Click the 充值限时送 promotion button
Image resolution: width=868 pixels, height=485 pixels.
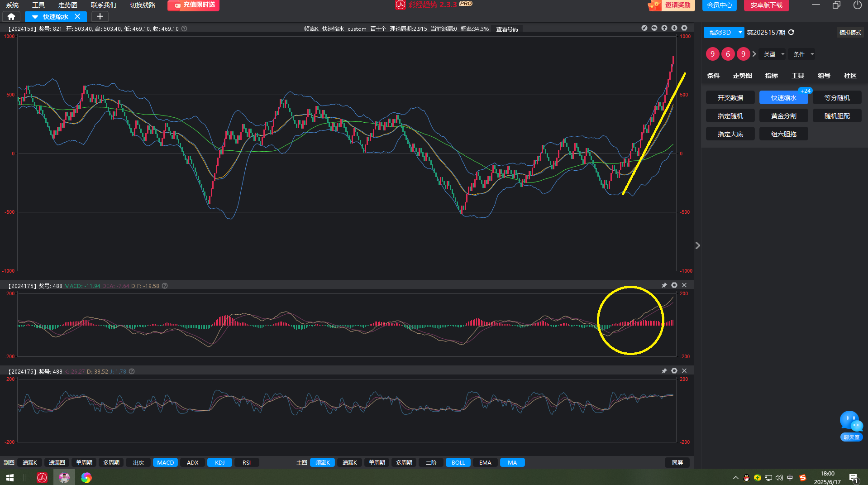tap(194, 5)
